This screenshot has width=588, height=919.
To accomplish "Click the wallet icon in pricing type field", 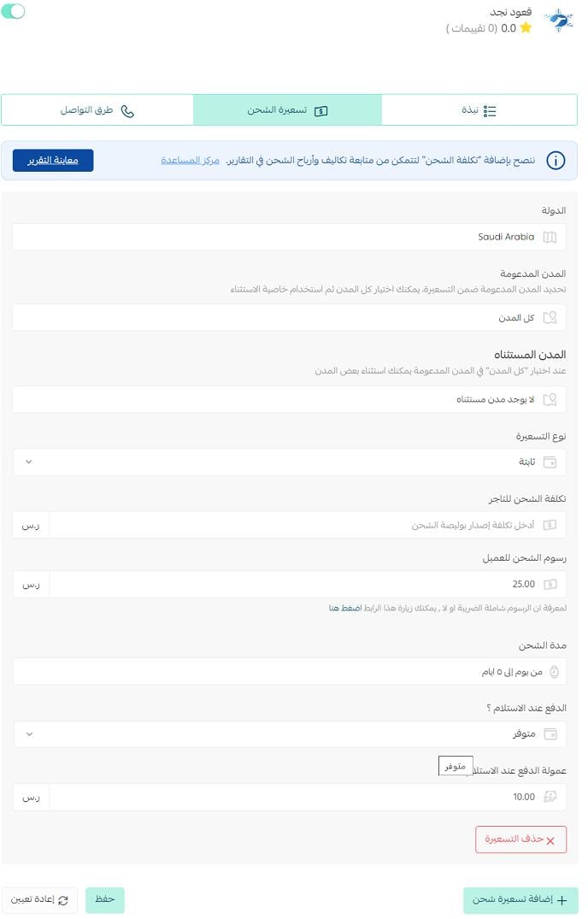I will (x=550, y=462).
